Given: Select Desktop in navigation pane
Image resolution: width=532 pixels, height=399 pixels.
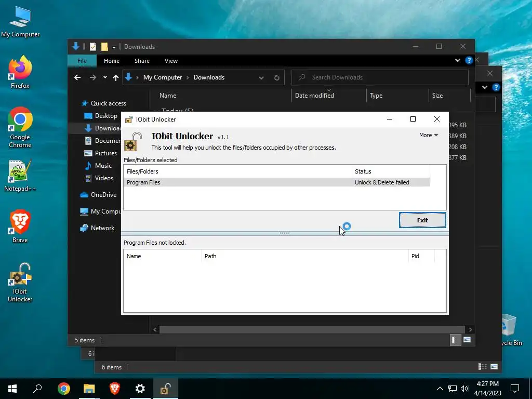Looking at the screenshot, I should coord(100,116).
